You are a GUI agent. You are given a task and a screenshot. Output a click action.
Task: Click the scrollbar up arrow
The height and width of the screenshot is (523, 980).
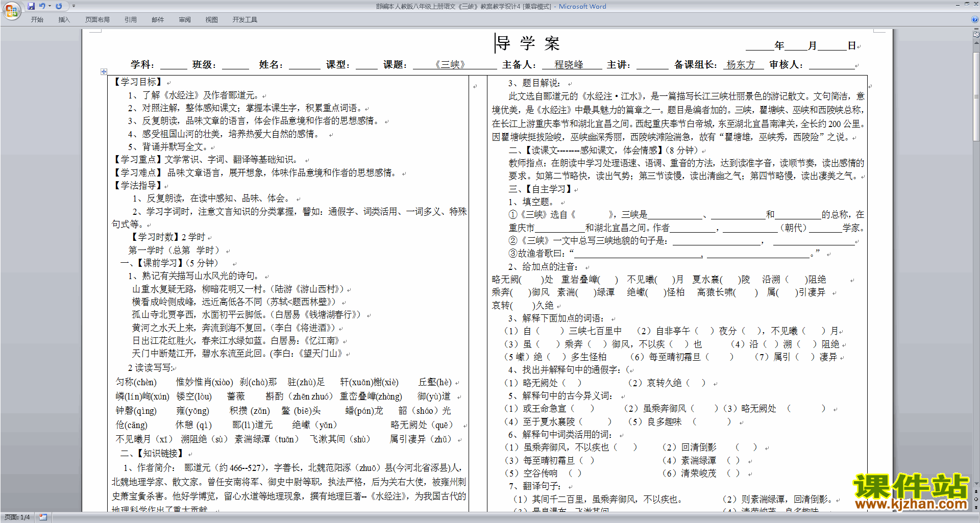(x=976, y=43)
